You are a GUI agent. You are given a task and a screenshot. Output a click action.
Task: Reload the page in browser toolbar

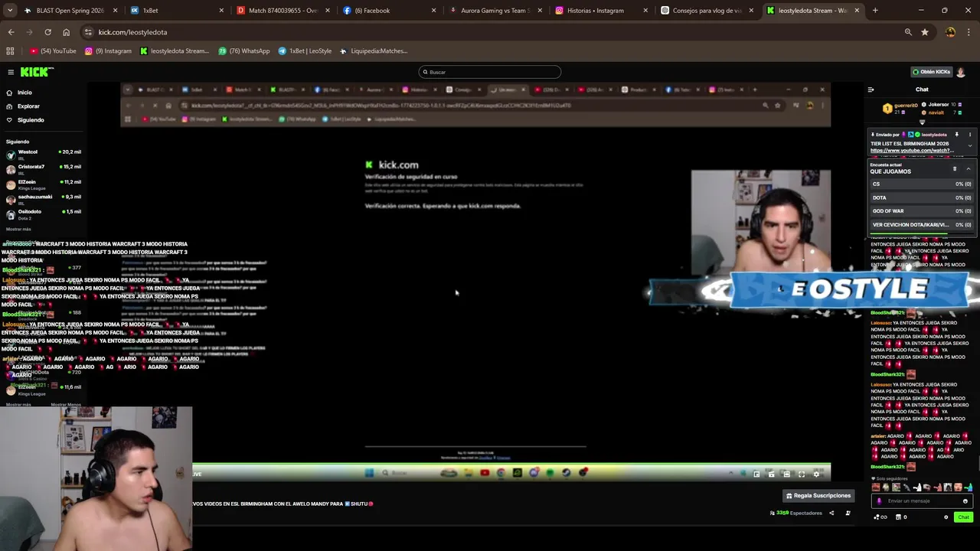tap(47, 32)
